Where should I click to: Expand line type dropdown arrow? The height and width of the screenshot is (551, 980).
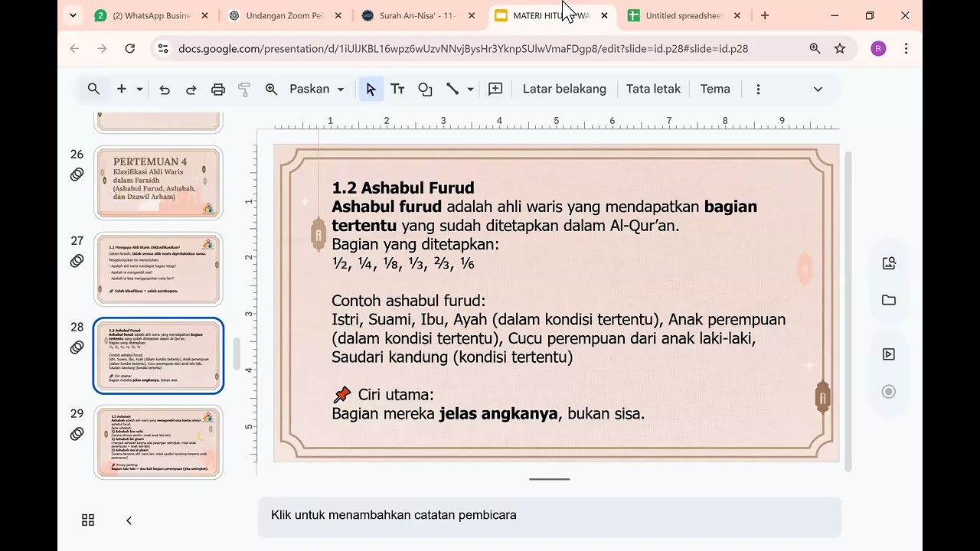(470, 90)
